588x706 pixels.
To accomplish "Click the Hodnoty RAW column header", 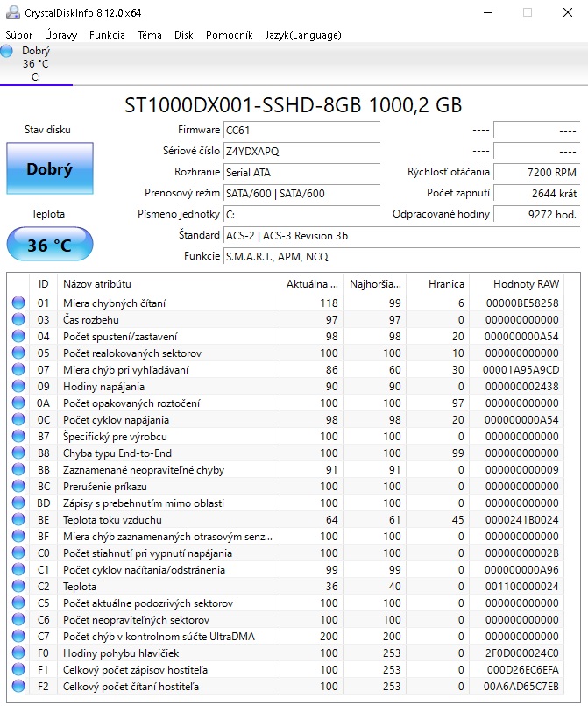I will (x=525, y=284).
